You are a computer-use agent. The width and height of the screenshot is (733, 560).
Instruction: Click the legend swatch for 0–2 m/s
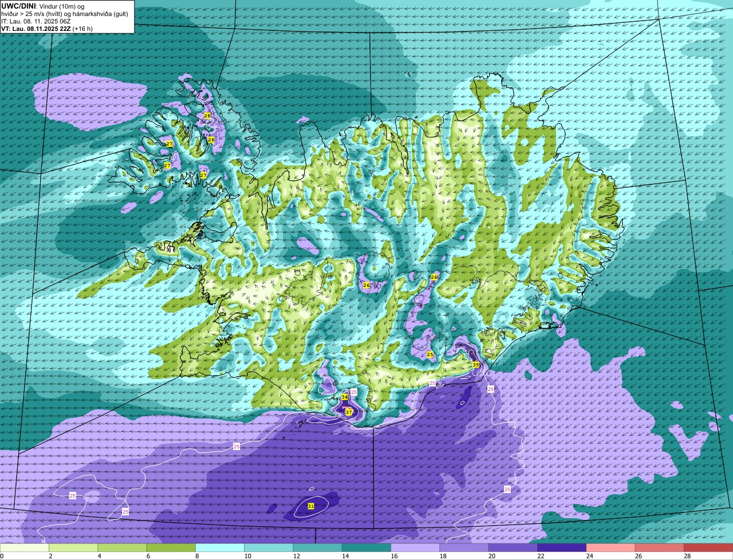click(x=25, y=548)
